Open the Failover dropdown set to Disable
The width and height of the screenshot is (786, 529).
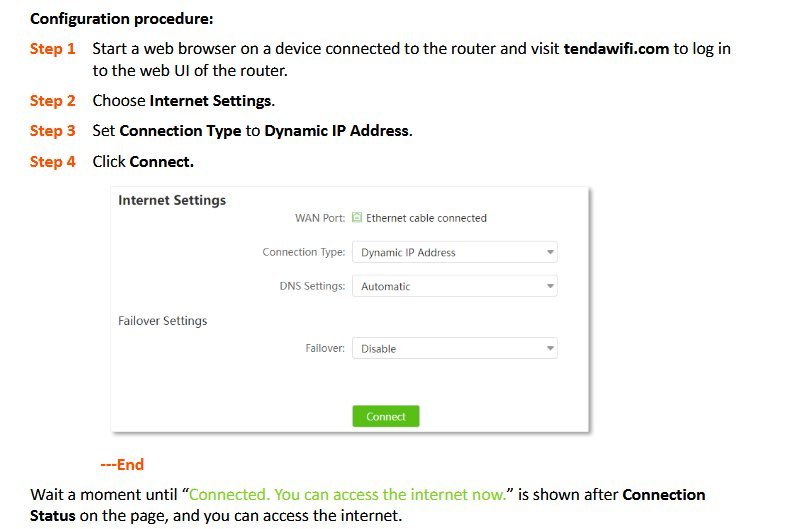[454, 349]
